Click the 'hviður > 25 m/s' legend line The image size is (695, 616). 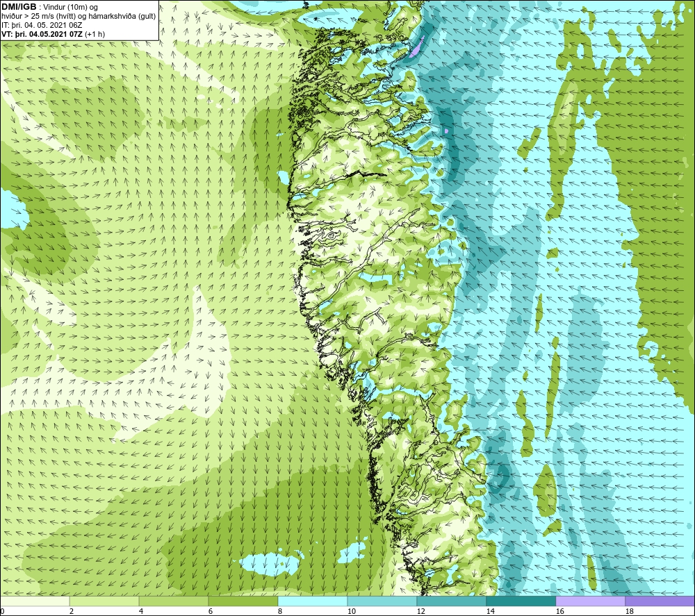(x=79, y=17)
